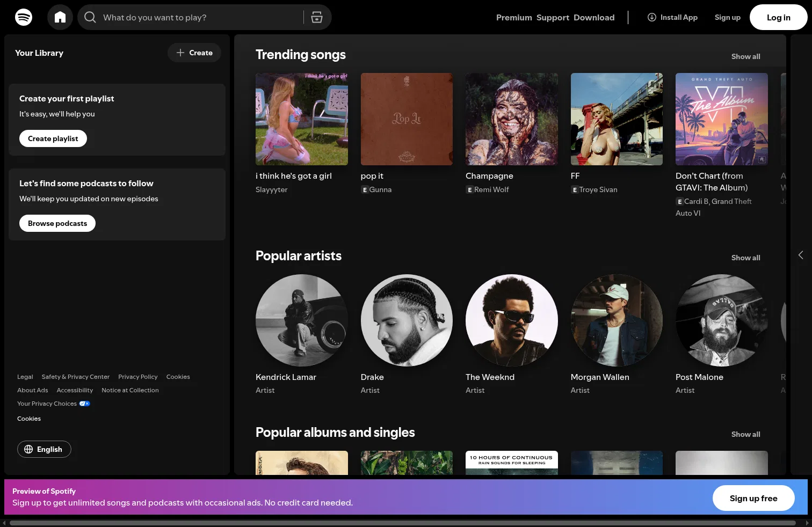Open the 'pop it' album cover
The width and height of the screenshot is (812, 527).
pyautogui.click(x=407, y=119)
